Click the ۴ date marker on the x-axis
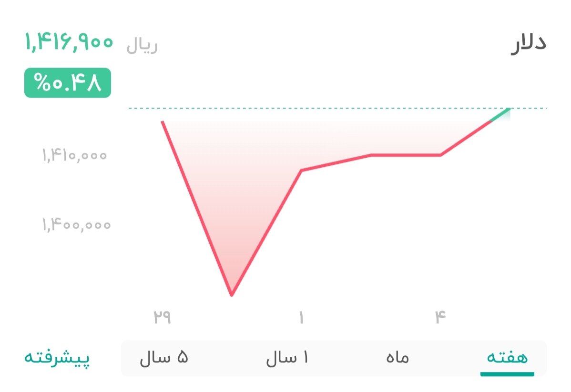Viewport: 571px width, 392px height. [439, 314]
